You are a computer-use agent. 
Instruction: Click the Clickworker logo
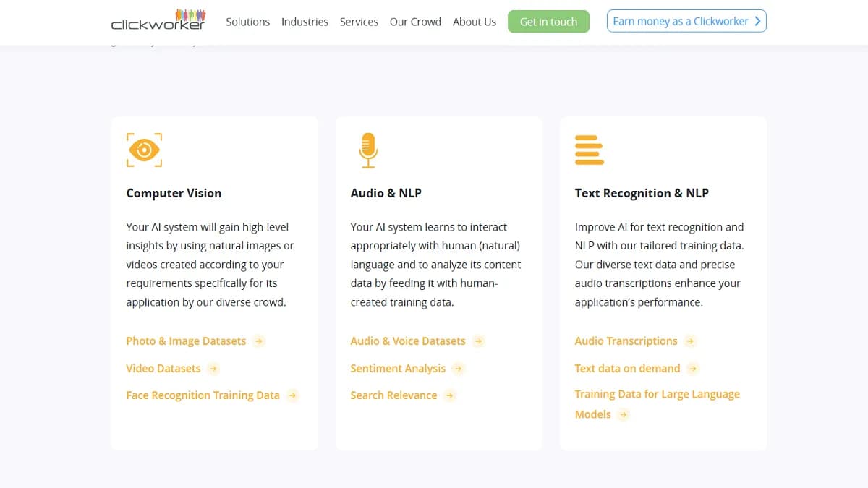[158, 22]
